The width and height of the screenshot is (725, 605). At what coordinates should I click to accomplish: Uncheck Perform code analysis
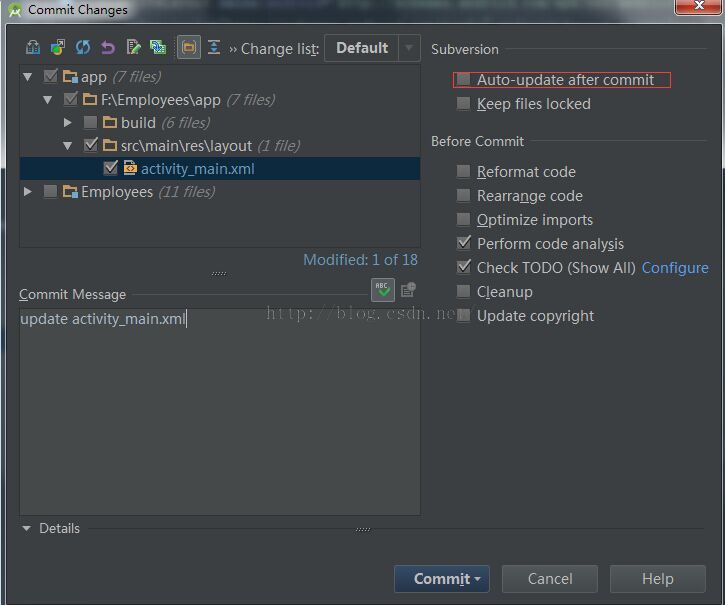463,243
